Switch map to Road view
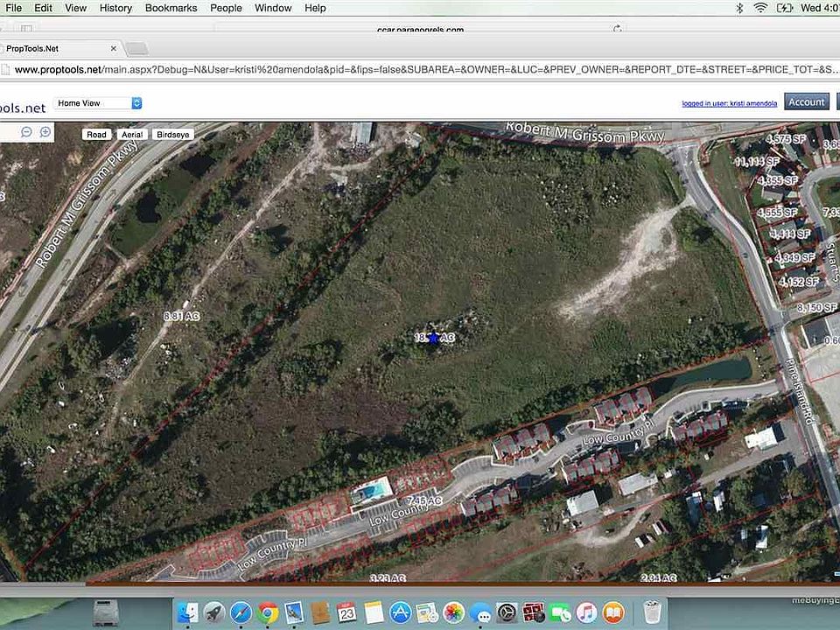Screen dimensions: 840x630 click(x=96, y=135)
